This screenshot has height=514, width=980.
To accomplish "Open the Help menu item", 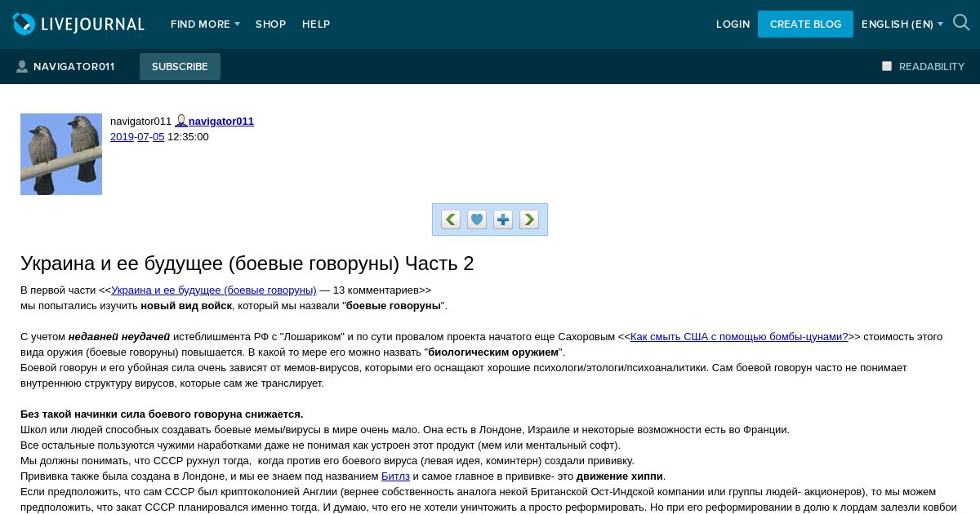I will (316, 24).
